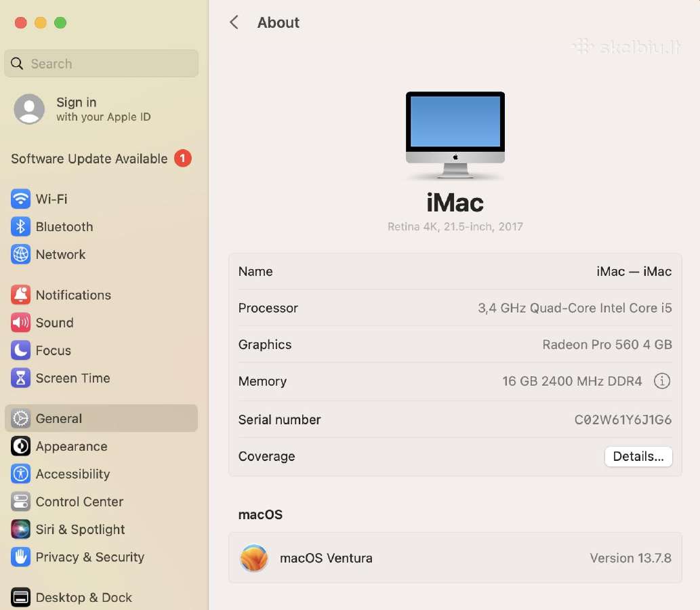Viewport: 700px width, 610px height.
Task: Close the window with red button
Action: (21, 22)
